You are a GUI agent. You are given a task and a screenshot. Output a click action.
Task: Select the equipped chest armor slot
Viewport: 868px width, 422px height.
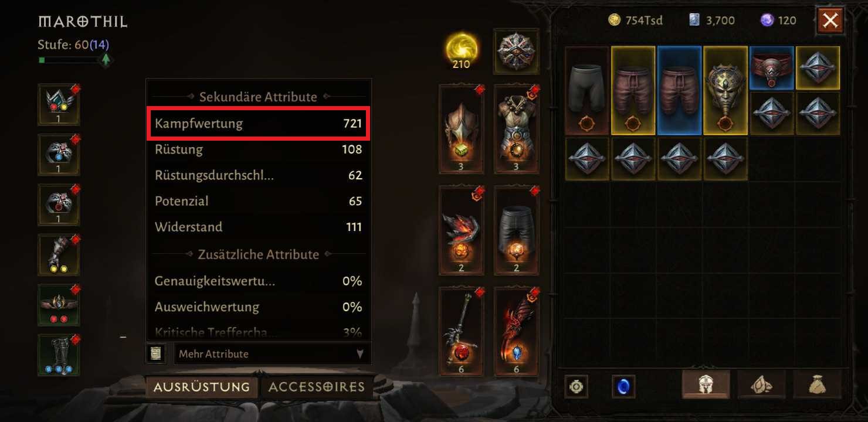[x=516, y=129]
